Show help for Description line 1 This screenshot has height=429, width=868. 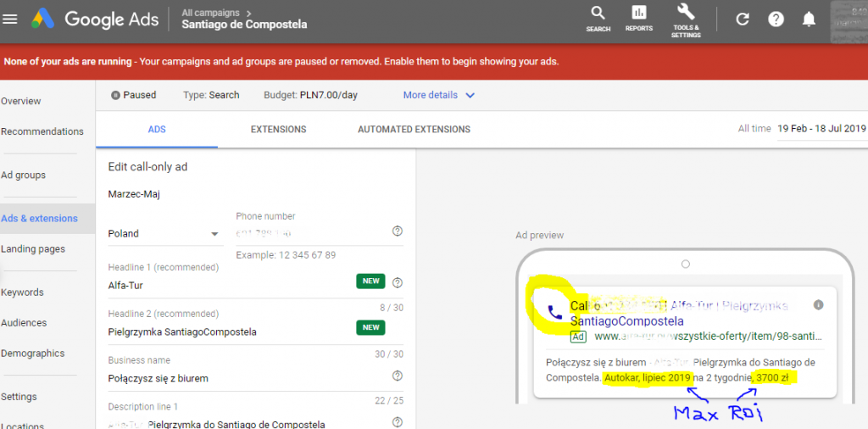pos(397,422)
